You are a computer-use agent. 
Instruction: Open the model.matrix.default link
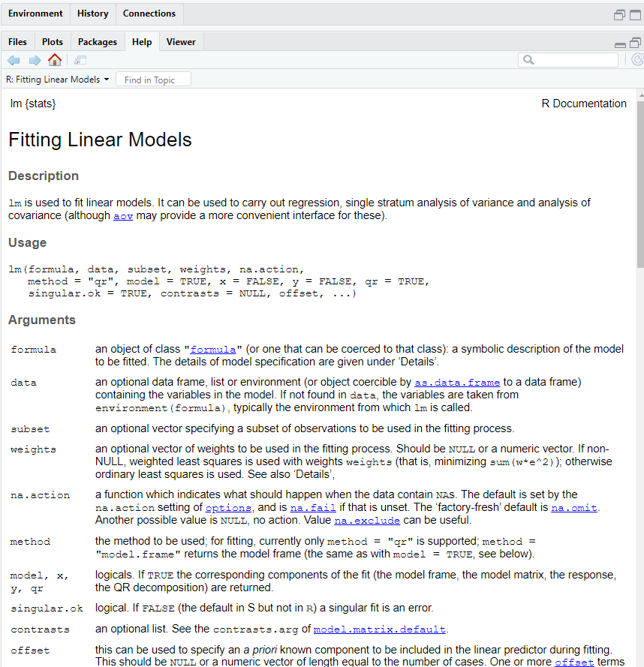[x=379, y=629]
